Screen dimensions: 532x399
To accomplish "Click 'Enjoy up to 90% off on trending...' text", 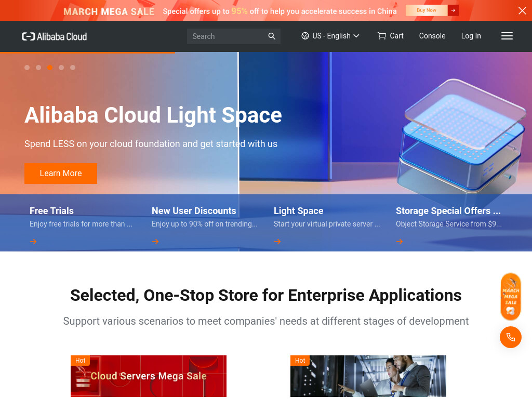I will [205, 224].
